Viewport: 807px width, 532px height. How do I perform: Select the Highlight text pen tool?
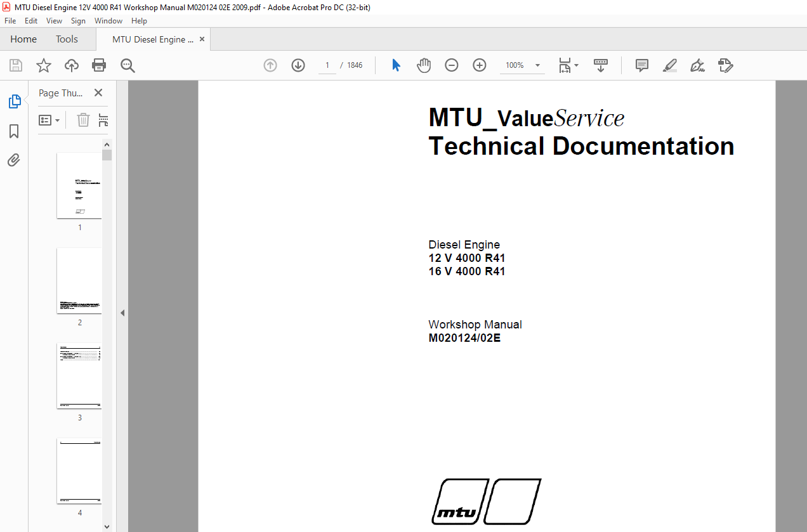(670, 65)
